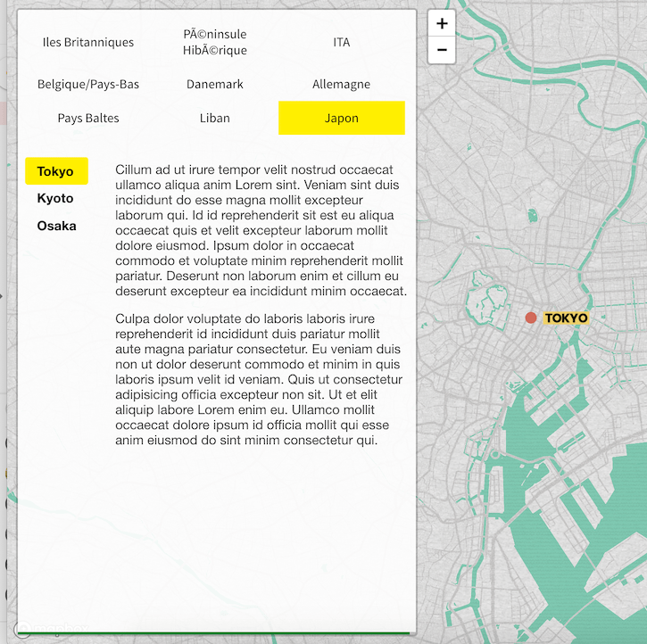Select Tokyo in the city list

pos(56,171)
